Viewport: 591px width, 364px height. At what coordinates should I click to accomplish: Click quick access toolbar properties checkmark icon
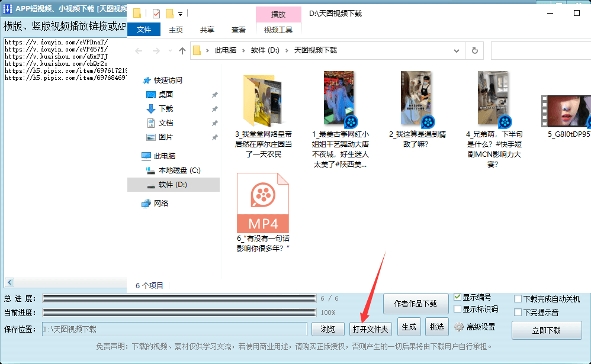point(156,14)
